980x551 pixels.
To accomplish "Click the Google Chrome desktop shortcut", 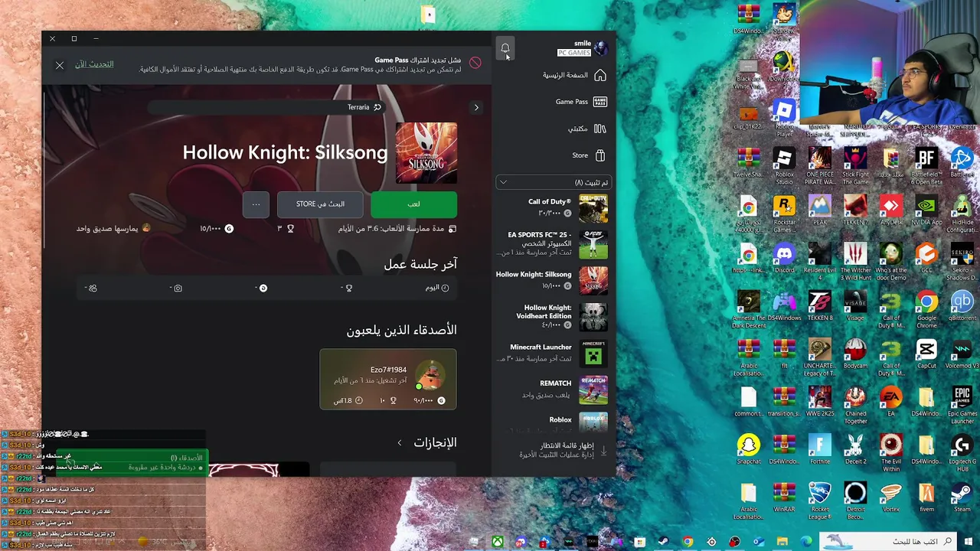I will (x=926, y=310).
